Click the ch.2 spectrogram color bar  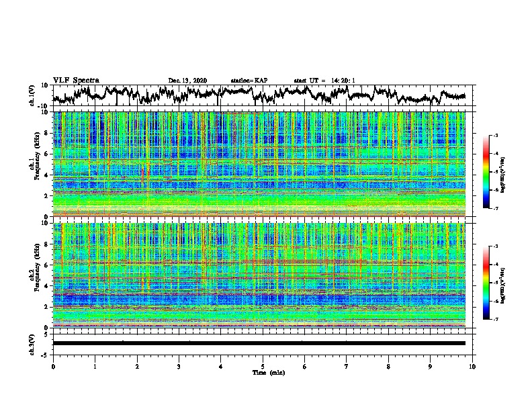coord(486,283)
